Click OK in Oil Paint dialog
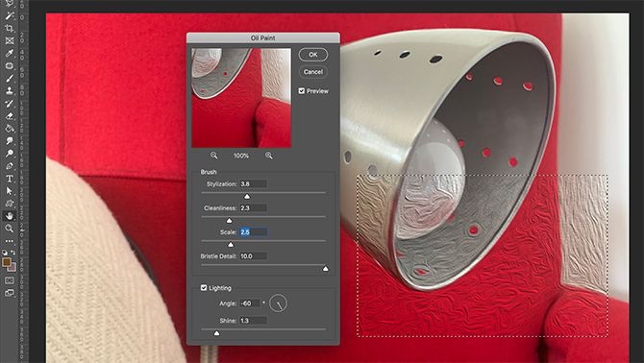Screen dimensions: 644x363 coord(313,55)
